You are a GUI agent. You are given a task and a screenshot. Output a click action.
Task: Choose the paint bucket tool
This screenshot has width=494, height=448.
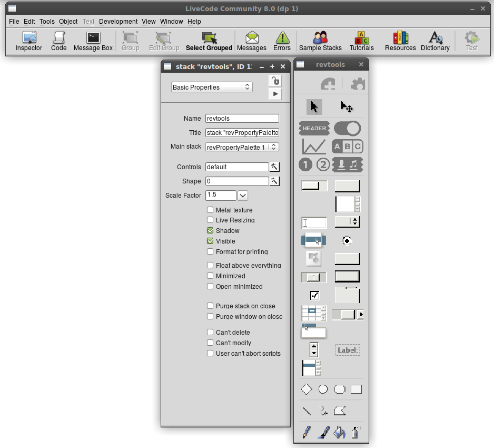click(340, 432)
